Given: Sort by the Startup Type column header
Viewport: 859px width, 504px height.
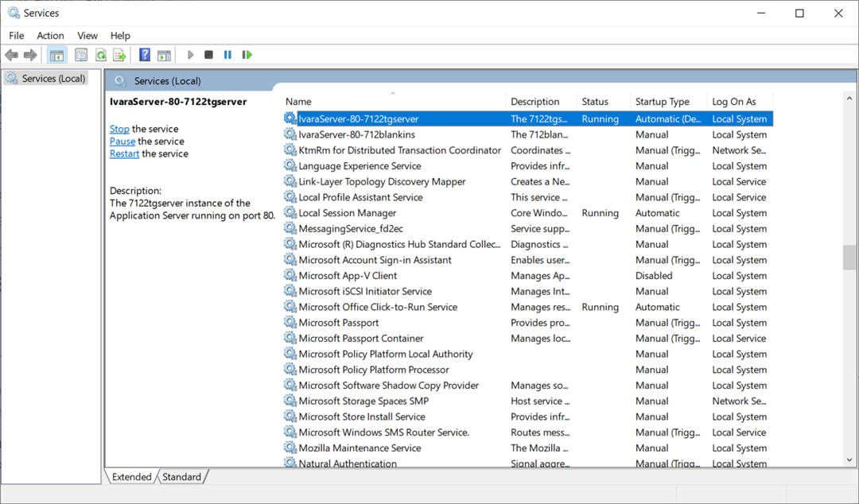Looking at the screenshot, I should [x=662, y=102].
